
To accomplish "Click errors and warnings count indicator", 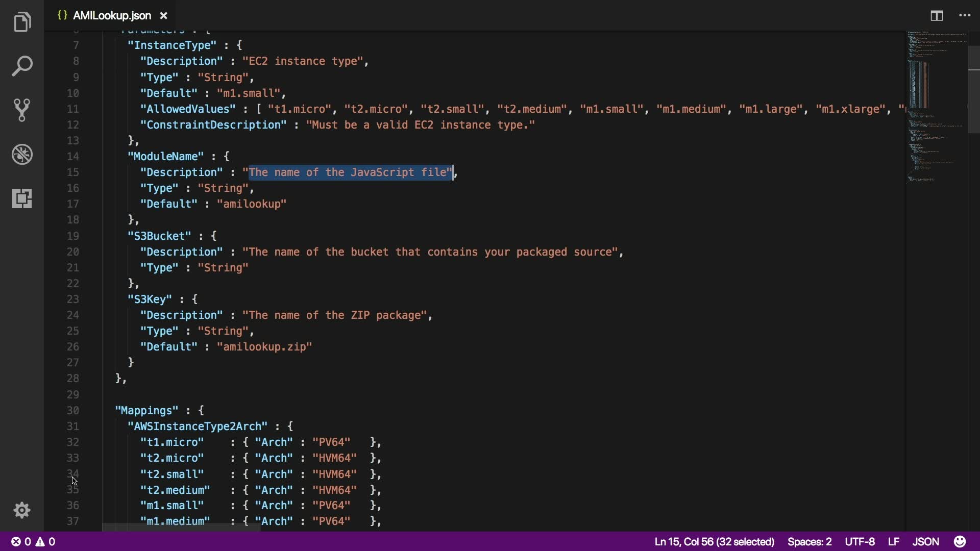I will [x=34, y=541].
